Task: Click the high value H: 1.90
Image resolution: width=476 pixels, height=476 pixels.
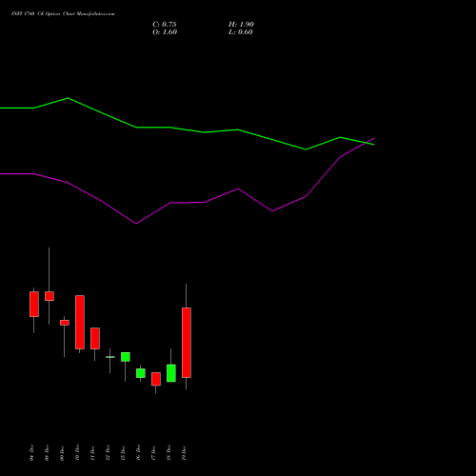Action: tap(241, 25)
